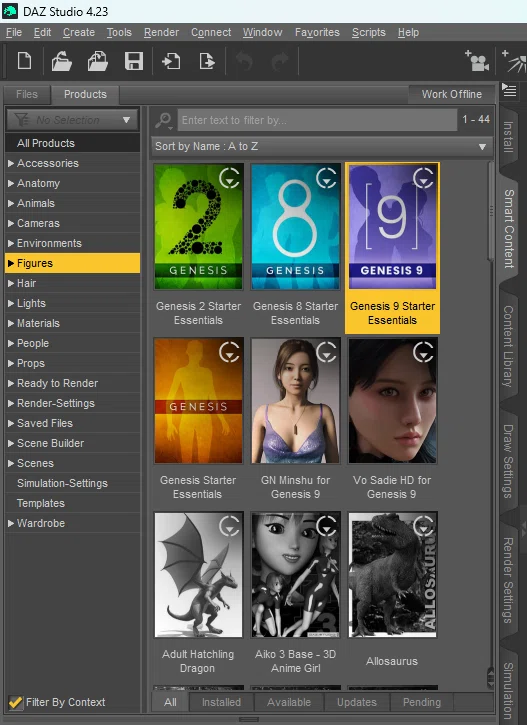
Task: Click the Open File folder icon
Action: pos(61,61)
